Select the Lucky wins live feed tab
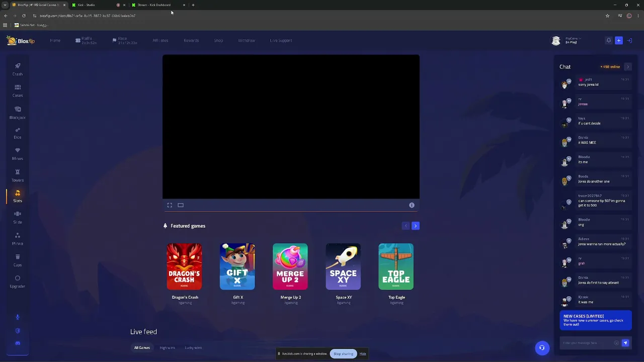 (193, 348)
